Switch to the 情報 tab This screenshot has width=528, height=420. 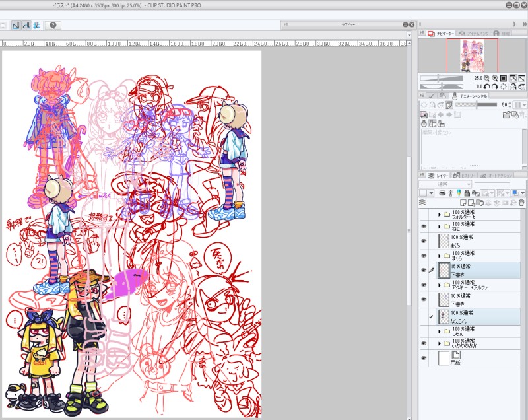pos(502,33)
